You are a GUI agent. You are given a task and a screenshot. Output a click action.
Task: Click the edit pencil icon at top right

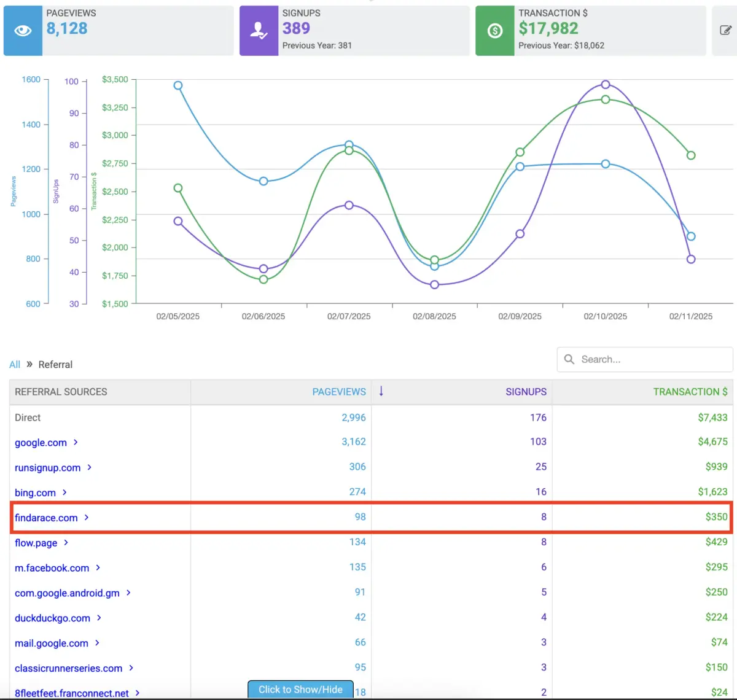(725, 30)
